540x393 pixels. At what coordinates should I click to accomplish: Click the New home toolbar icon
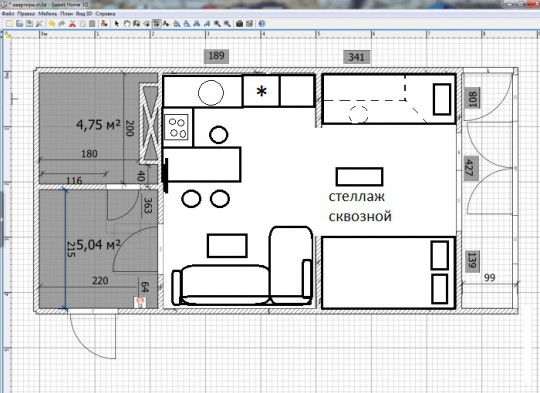(x=9, y=23)
